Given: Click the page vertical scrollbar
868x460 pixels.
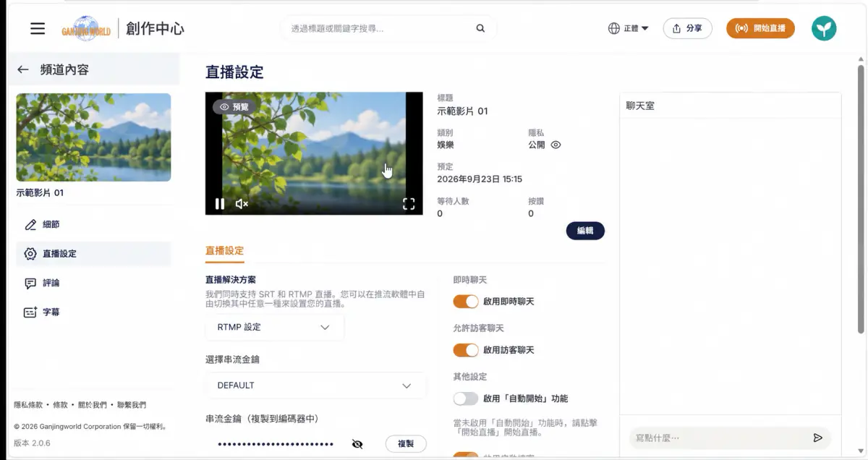Looking at the screenshot, I should point(861,199).
